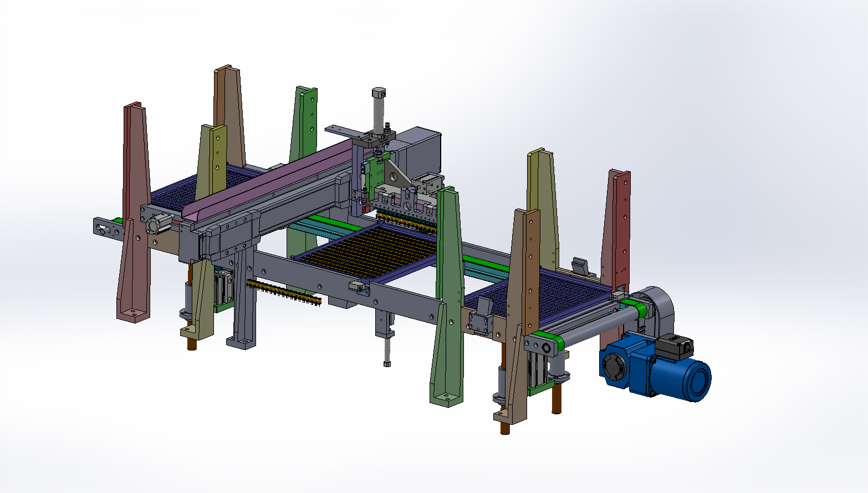Click the detached strip of brown pins below the frame
The height and width of the screenshot is (493, 868).
(x=284, y=292)
